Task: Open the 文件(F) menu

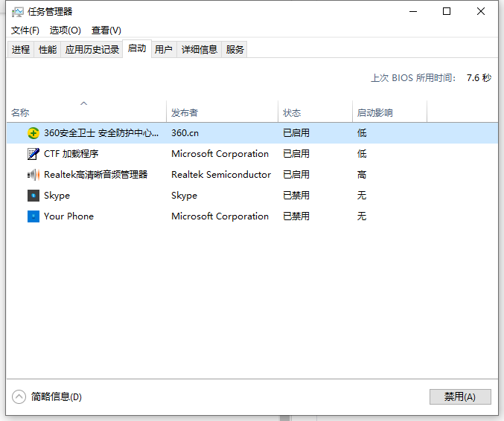Action: (x=25, y=30)
